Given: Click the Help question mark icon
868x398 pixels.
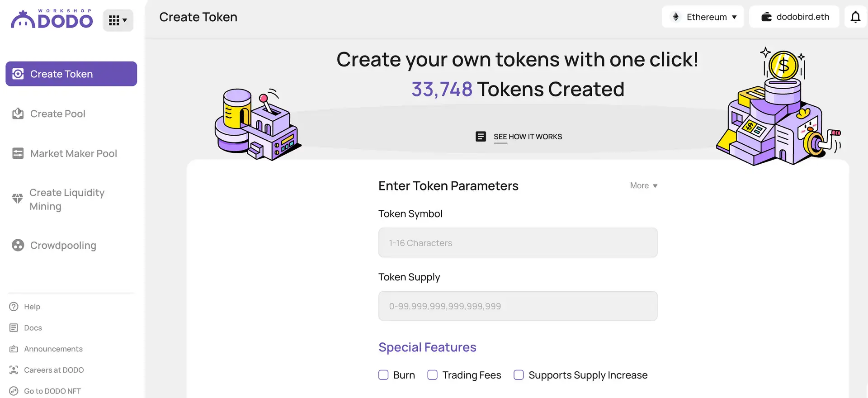Looking at the screenshot, I should click(x=14, y=307).
